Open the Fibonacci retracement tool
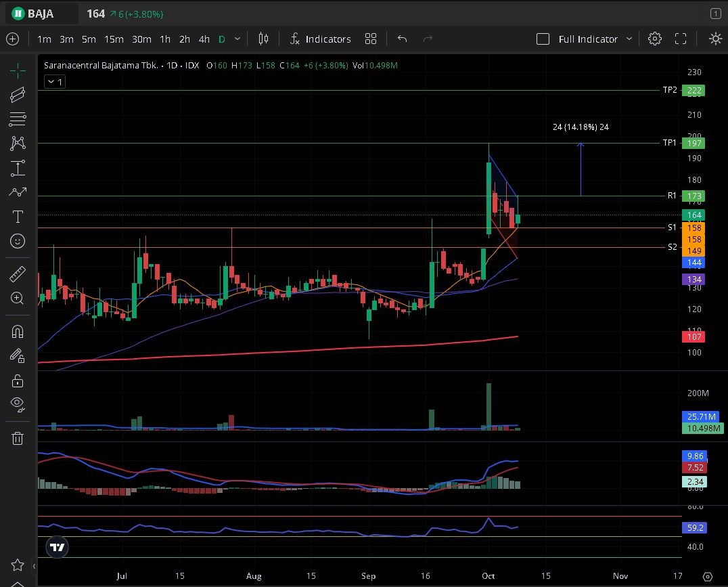The width and height of the screenshot is (728, 587). (18, 119)
